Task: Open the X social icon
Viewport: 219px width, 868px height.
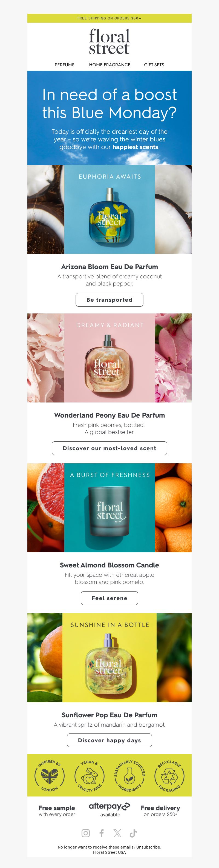Action: 117,833
